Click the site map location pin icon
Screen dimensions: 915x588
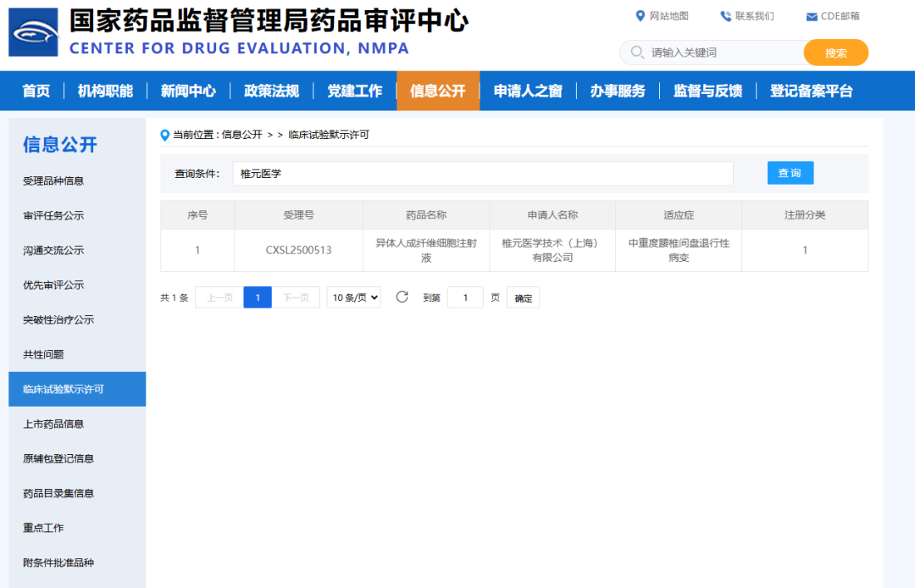(x=640, y=16)
